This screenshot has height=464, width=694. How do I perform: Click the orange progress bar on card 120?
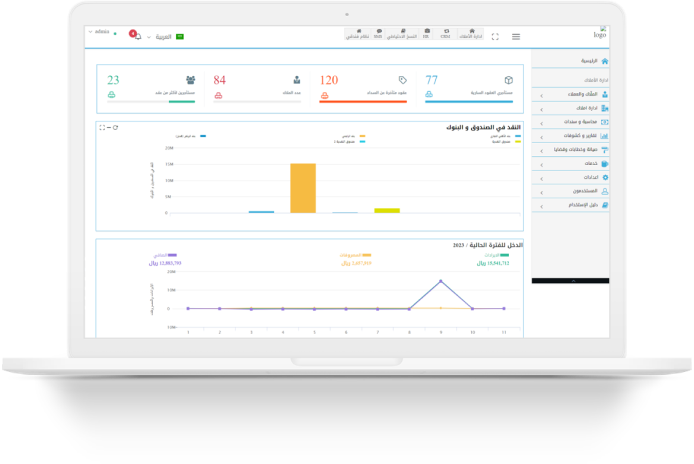pos(363,102)
